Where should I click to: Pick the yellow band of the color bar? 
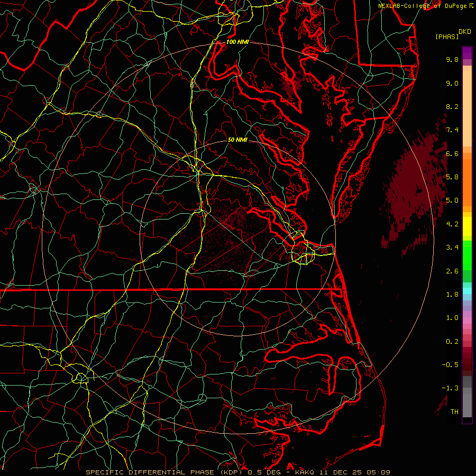(x=467, y=226)
